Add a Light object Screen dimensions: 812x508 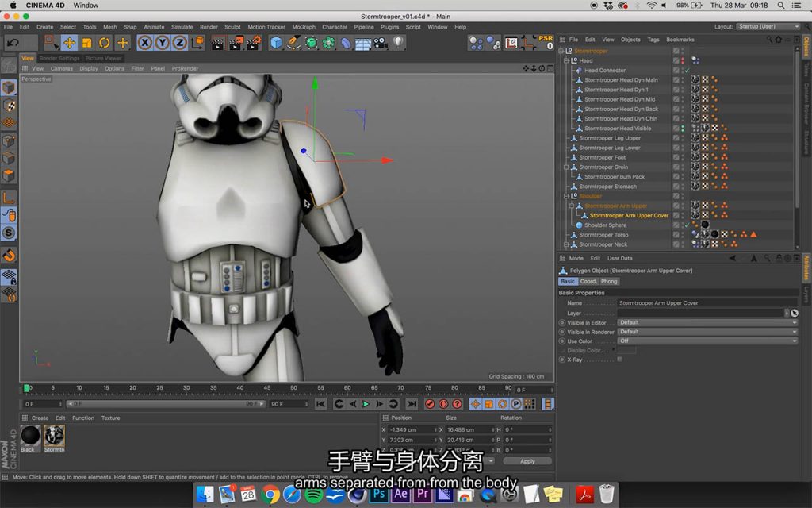point(398,43)
